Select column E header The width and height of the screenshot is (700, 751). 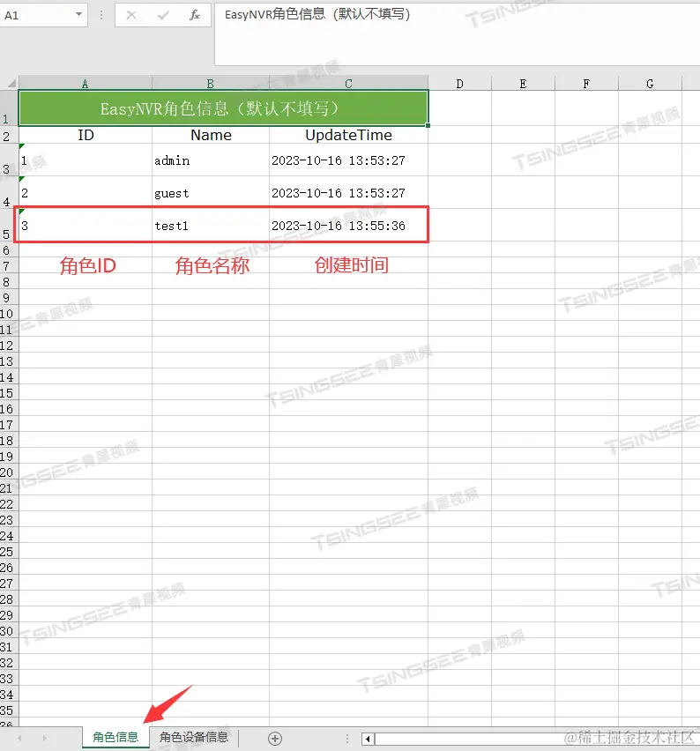pyautogui.click(x=523, y=84)
